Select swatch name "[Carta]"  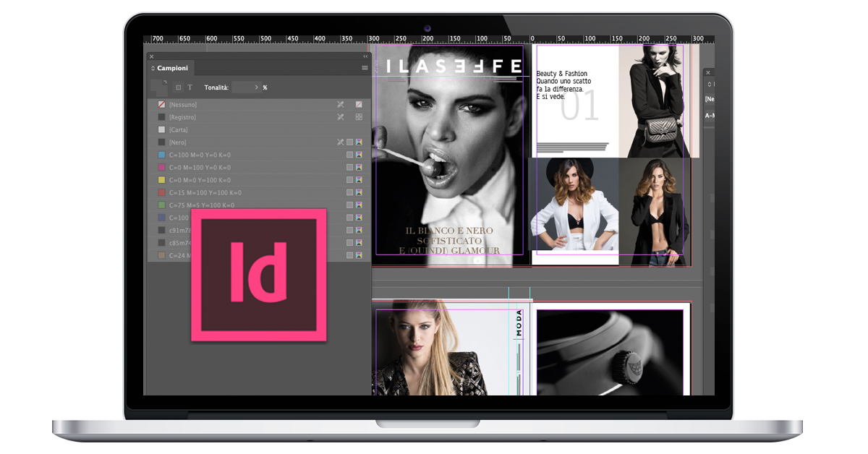click(x=179, y=130)
